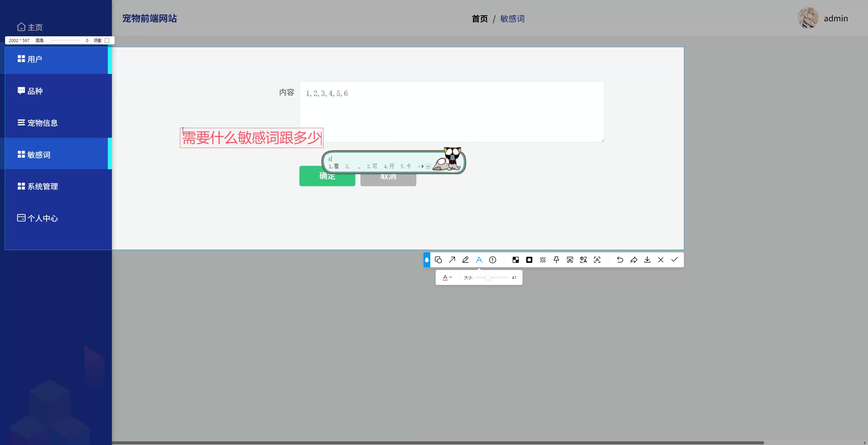Enable the 阴影 shadow checkbox
Viewport: 868px width, 445px height.
107,40
